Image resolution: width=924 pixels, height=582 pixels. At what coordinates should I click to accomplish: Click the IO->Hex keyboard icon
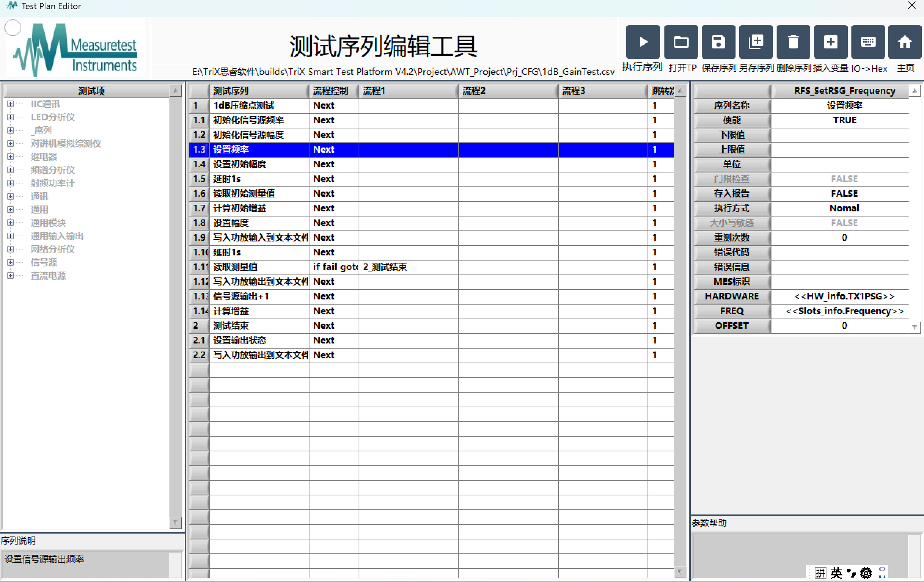pyautogui.click(x=868, y=42)
